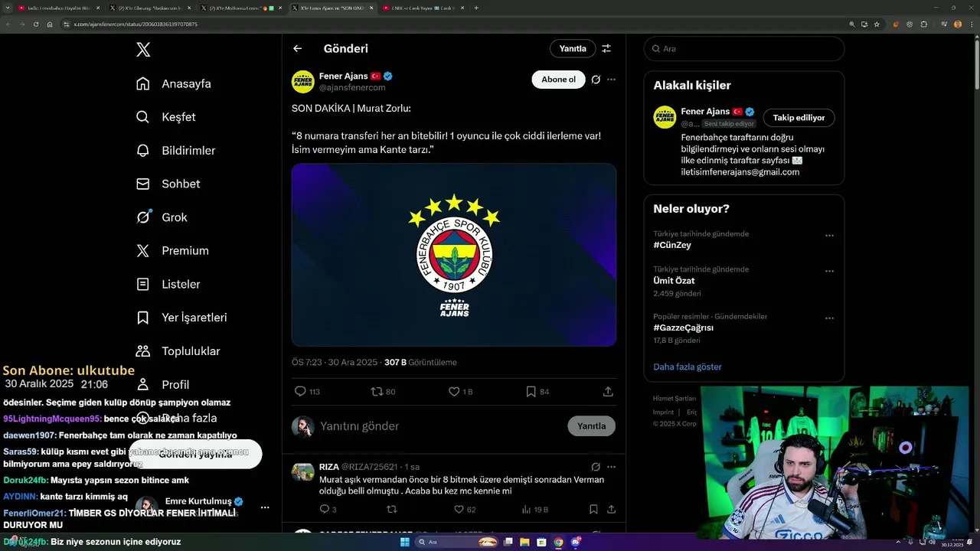Open File Explorer from the taskbar
Viewport: 980px width, 551px height.
[x=525, y=542]
